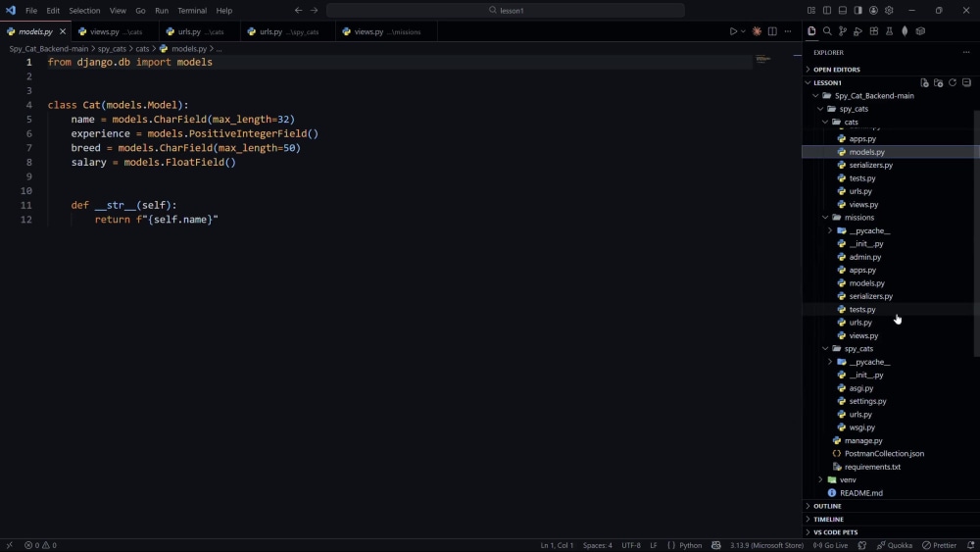The width and height of the screenshot is (980, 552).
Task: Open the Help menu
Action: click(x=223, y=11)
